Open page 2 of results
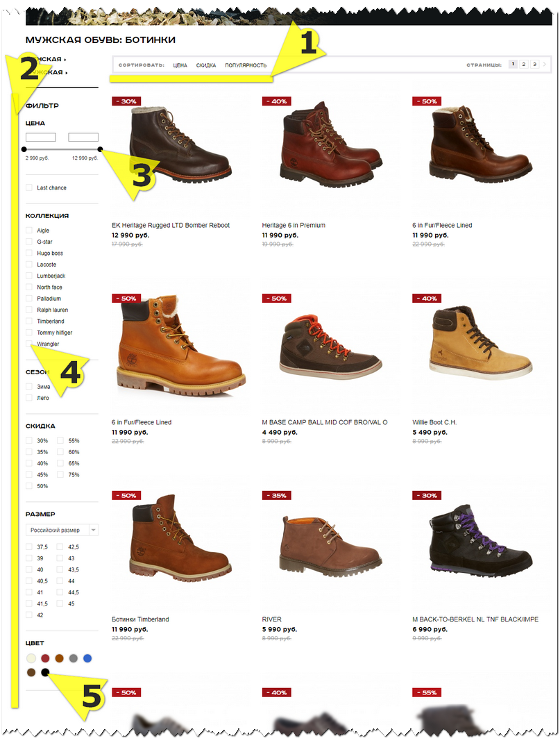 tap(523, 65)
